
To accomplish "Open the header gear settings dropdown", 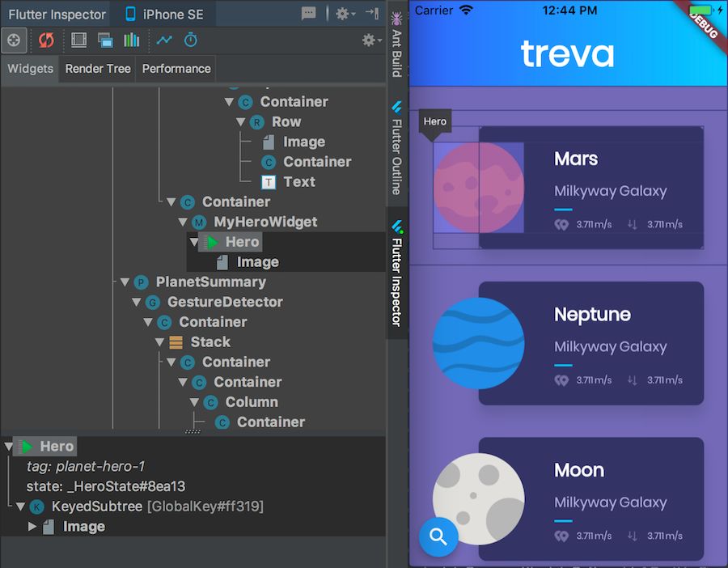I will pos(345,14).
